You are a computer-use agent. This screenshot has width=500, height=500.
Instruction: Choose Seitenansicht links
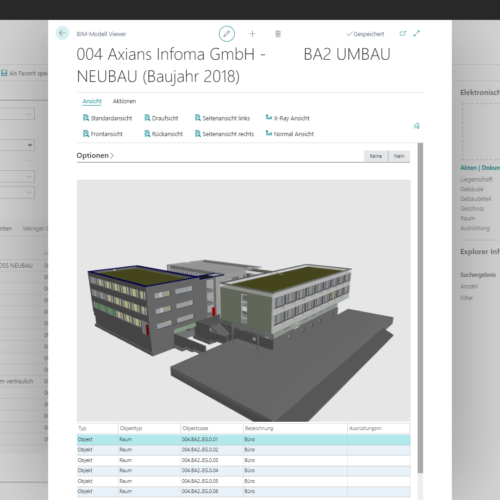coord(222,118)
